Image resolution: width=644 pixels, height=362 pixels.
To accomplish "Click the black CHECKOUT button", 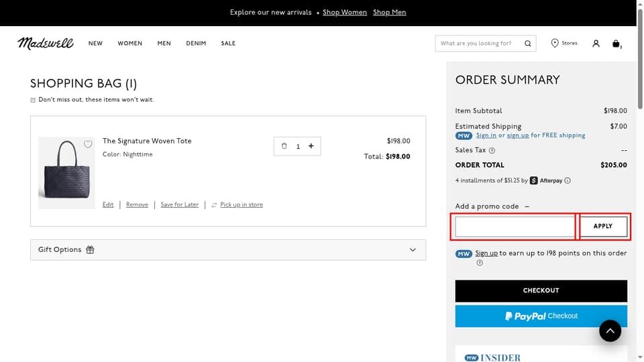I will [541, 290].
